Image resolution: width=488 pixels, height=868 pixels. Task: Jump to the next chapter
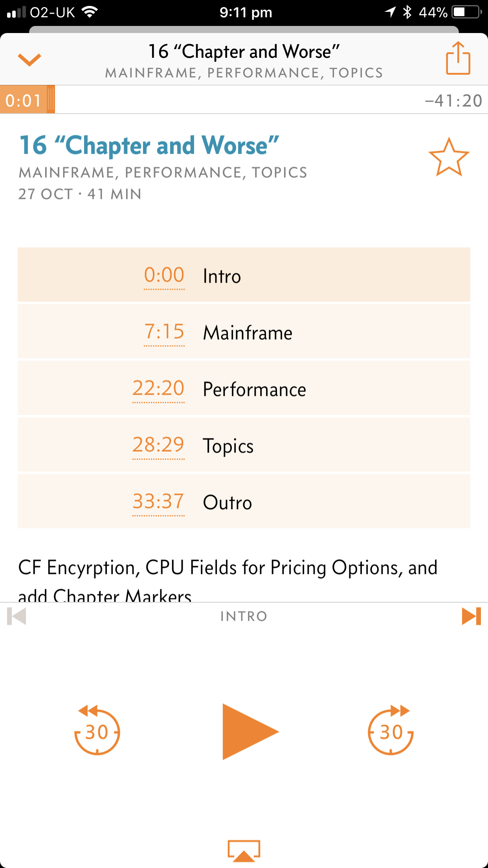[x=471, y=616]
